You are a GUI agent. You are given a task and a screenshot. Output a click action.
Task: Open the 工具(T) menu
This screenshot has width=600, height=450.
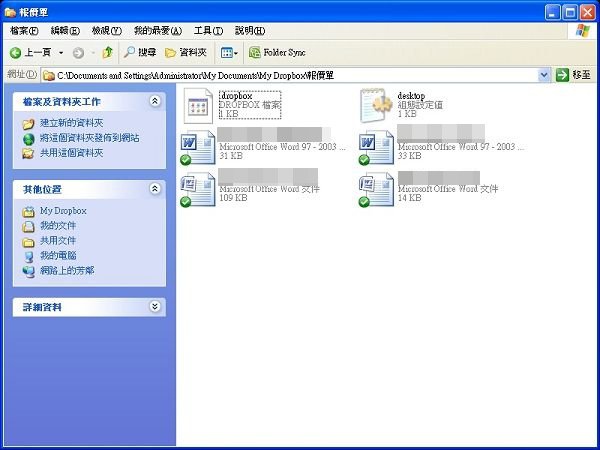click(208, 31)
